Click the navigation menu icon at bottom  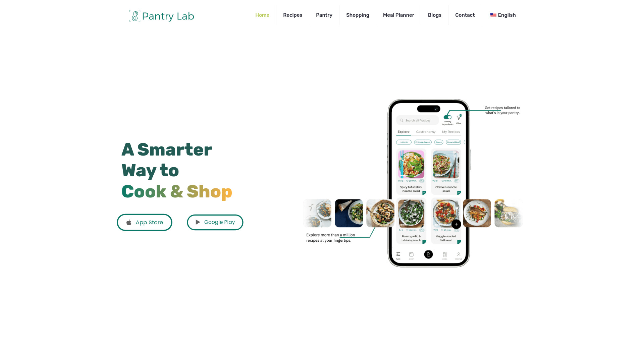pos(398,255)
